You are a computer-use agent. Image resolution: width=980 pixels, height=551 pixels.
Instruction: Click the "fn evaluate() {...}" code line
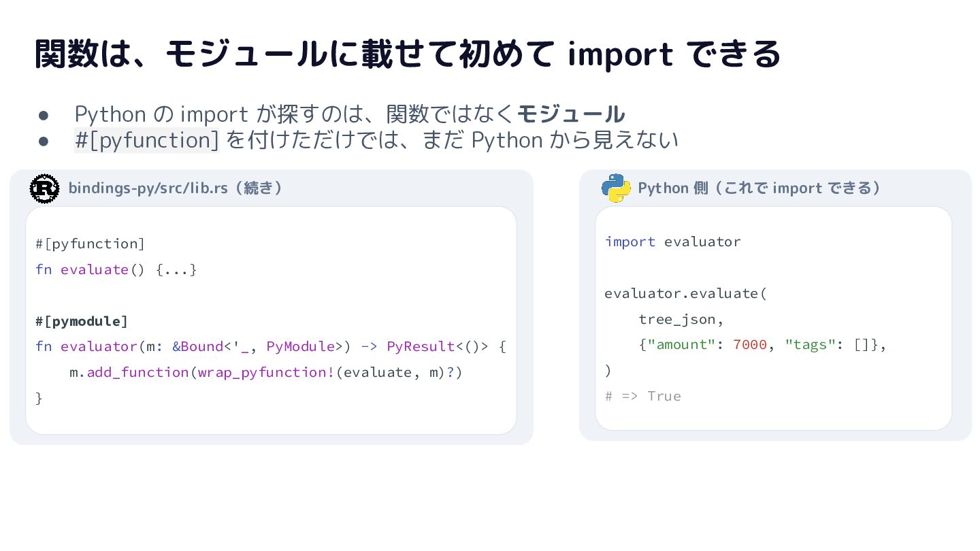(x=116, y=269)
